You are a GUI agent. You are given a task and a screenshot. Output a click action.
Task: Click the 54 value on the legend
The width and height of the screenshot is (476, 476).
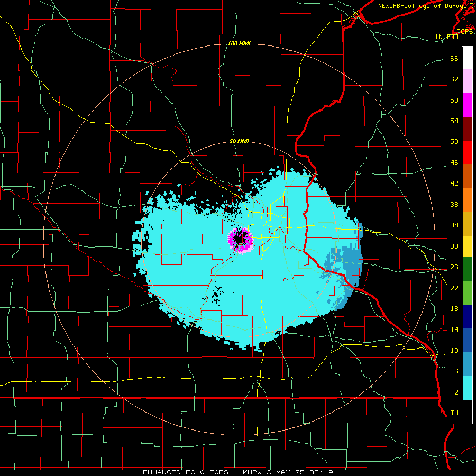[454, 121]
